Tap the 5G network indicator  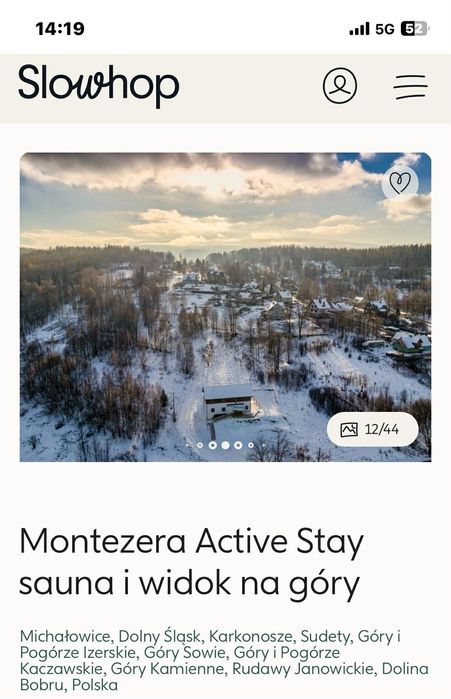point(385,29)
